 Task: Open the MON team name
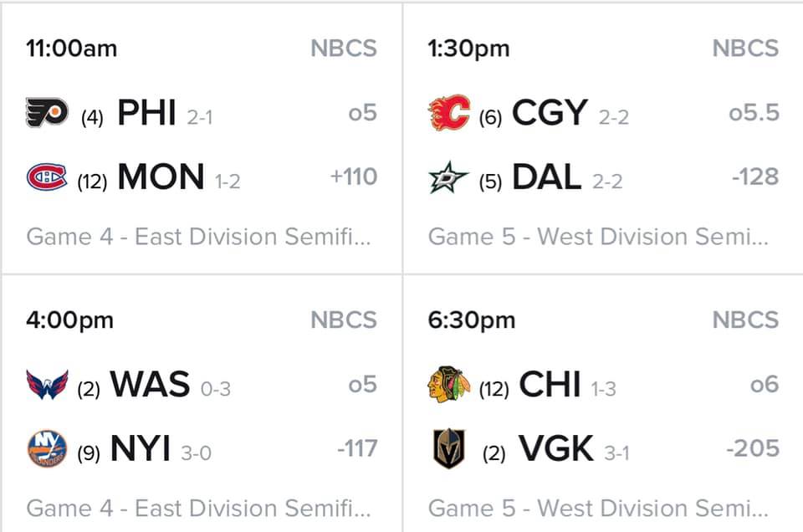161,176
